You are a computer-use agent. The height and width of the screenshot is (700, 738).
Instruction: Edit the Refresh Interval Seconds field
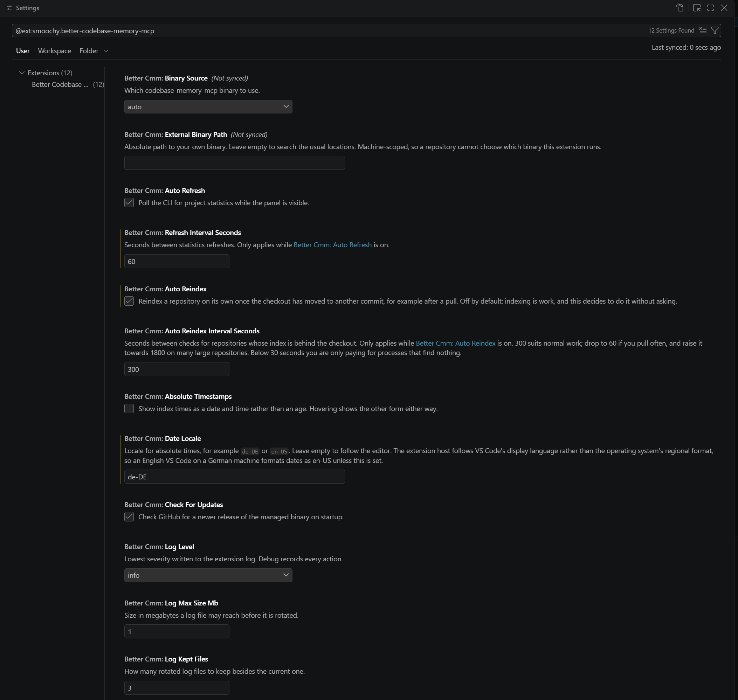pos(177,262)
